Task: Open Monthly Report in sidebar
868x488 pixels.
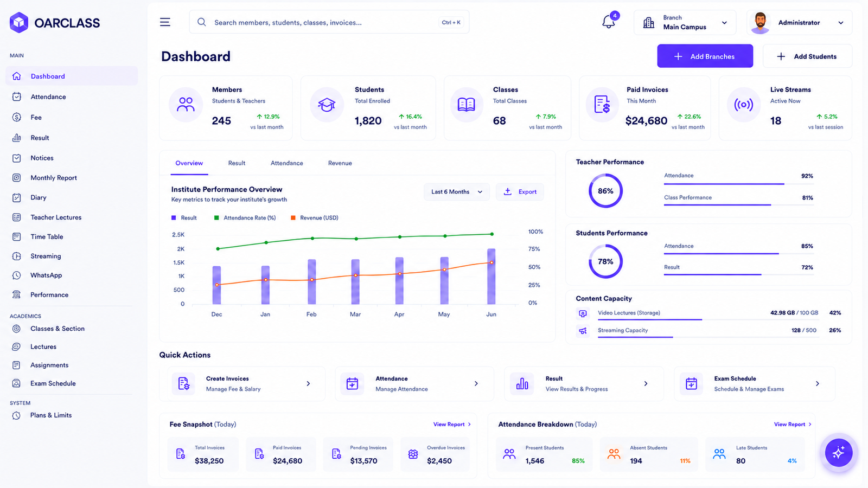Action: pos(72,178)
